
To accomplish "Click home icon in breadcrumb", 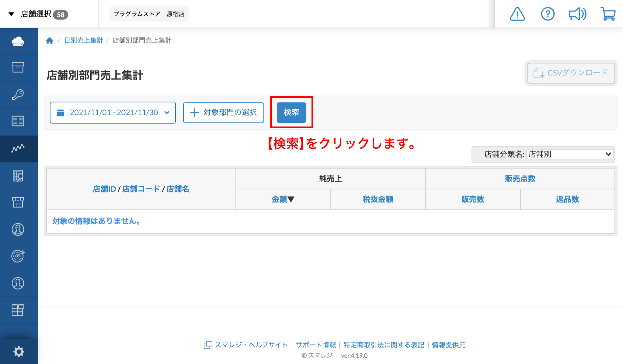I will click(x=50, y=40).
